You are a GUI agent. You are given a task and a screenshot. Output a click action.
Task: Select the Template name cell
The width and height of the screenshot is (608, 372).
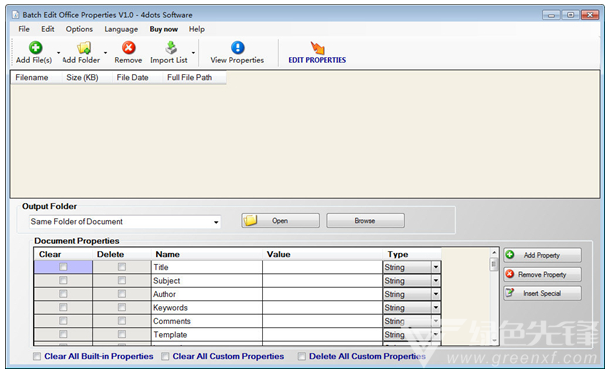click(x=207, y=334)
